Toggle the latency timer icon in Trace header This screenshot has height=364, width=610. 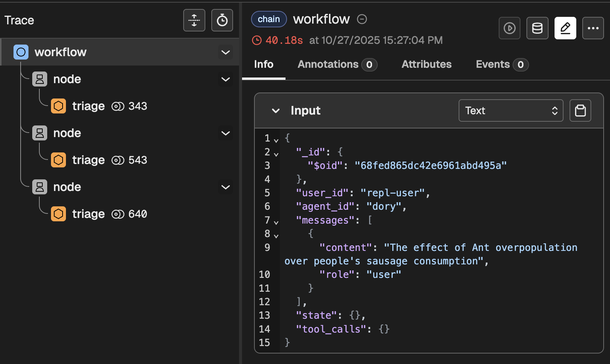point(222,20)
